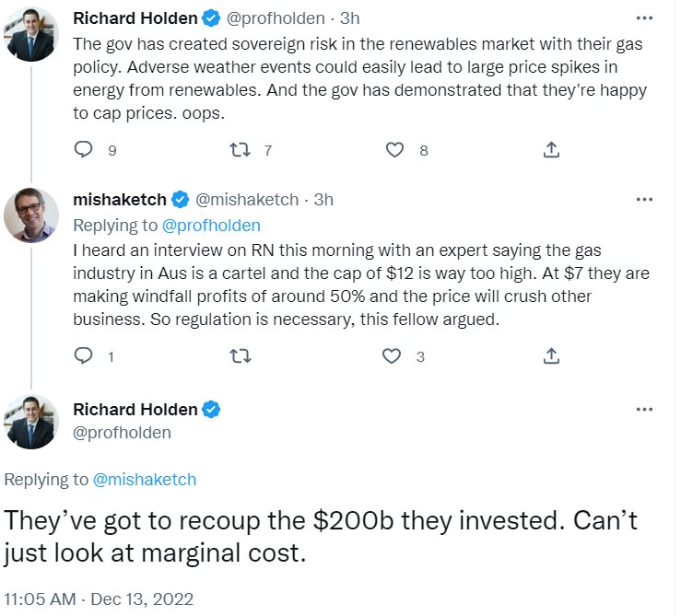
Task: Open more options on bottom reply tweet
Action: pos(645,409)
